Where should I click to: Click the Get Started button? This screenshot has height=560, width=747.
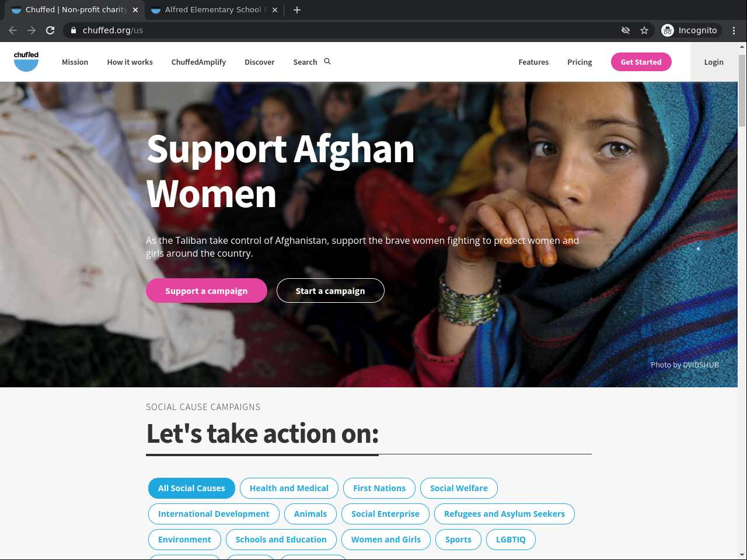coord(641,62)
